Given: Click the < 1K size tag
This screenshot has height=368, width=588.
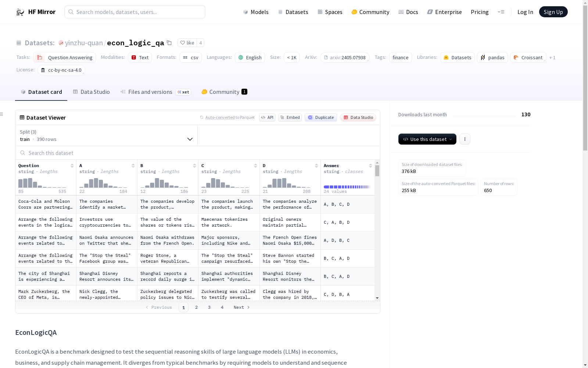Looking at the screenshot, I should pyautogui.click(x=292, y=57).
